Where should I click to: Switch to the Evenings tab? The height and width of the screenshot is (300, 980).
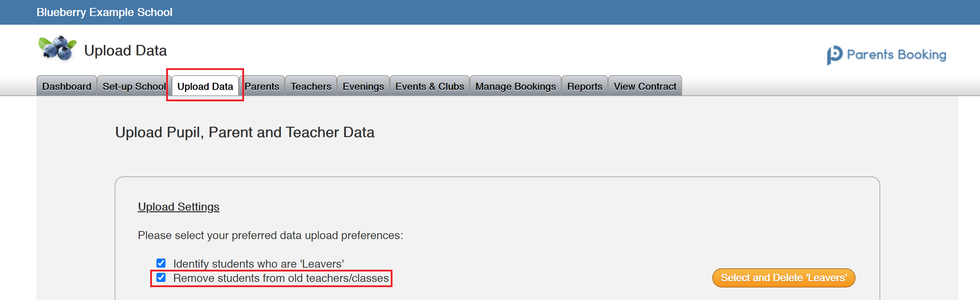[363, 86]
